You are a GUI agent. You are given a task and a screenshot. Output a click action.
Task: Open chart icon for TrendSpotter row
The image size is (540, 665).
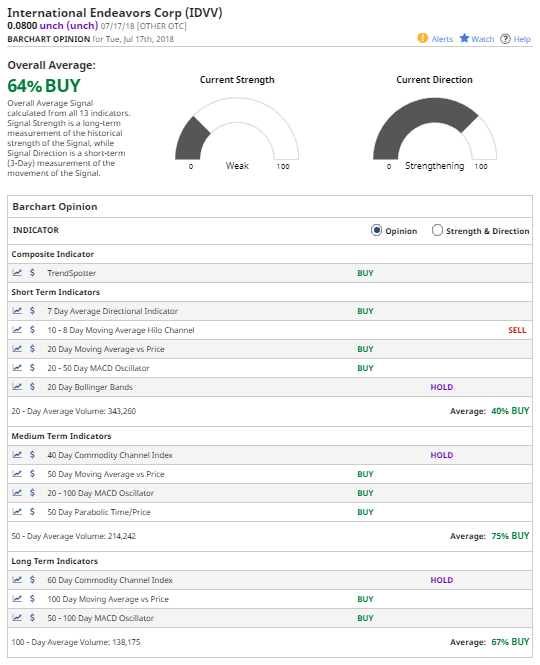coord(17,273)
